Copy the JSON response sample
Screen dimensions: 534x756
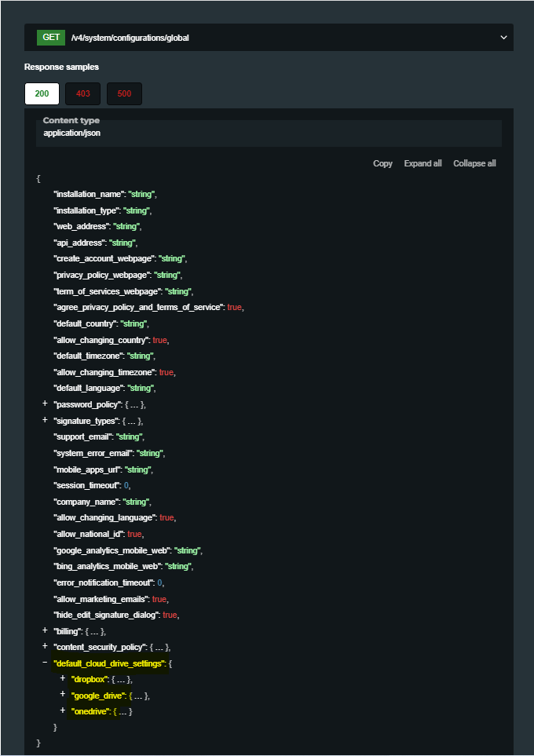click(382, 163)
